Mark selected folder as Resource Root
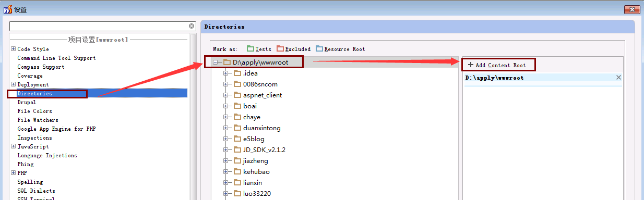Screen dimensions: 644x200 (340, 49)
